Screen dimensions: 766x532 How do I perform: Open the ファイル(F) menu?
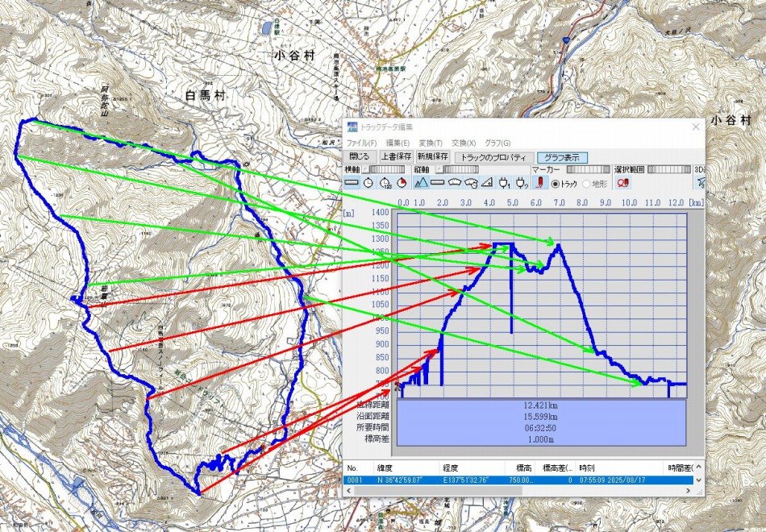click(x=361, y=143)
